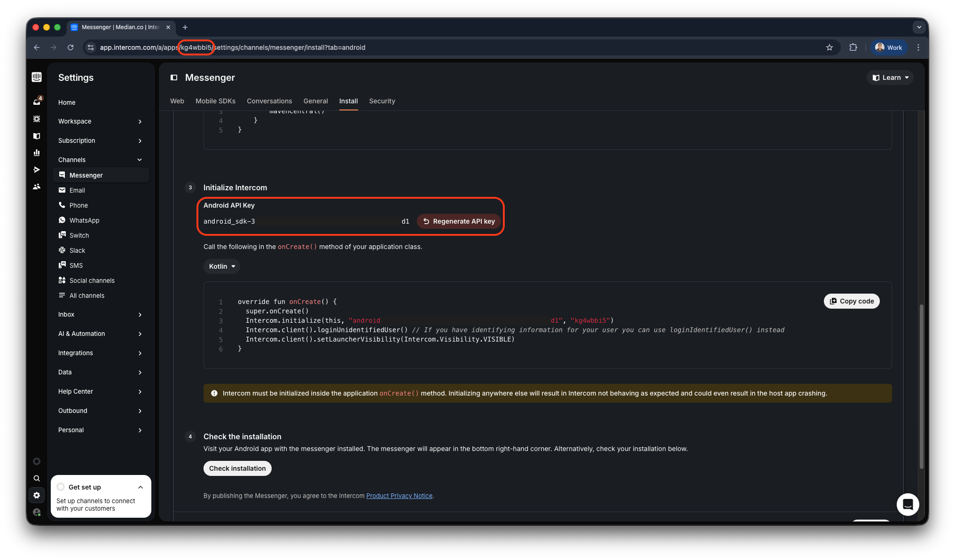
Task: Click the Outbound paper plane icon
Action: [x=37, y=170]
